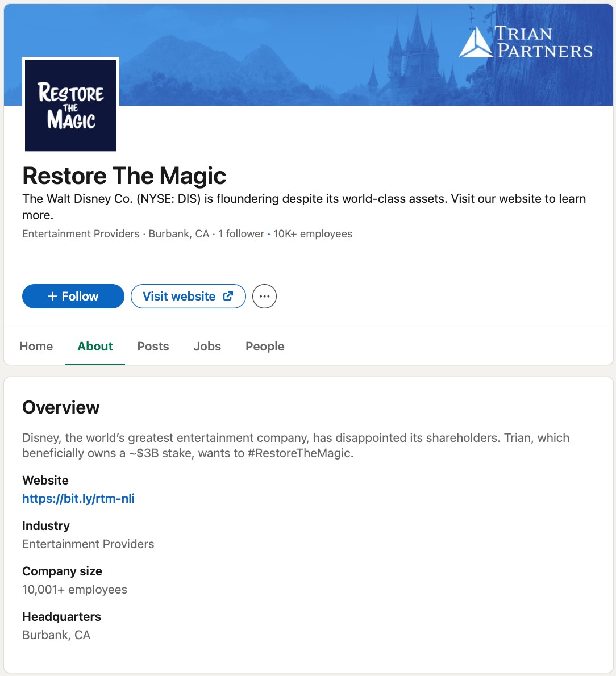This screenshot has height=676, width=616.
Task: Click the 1 follower count text
Action: pos(241,234)
